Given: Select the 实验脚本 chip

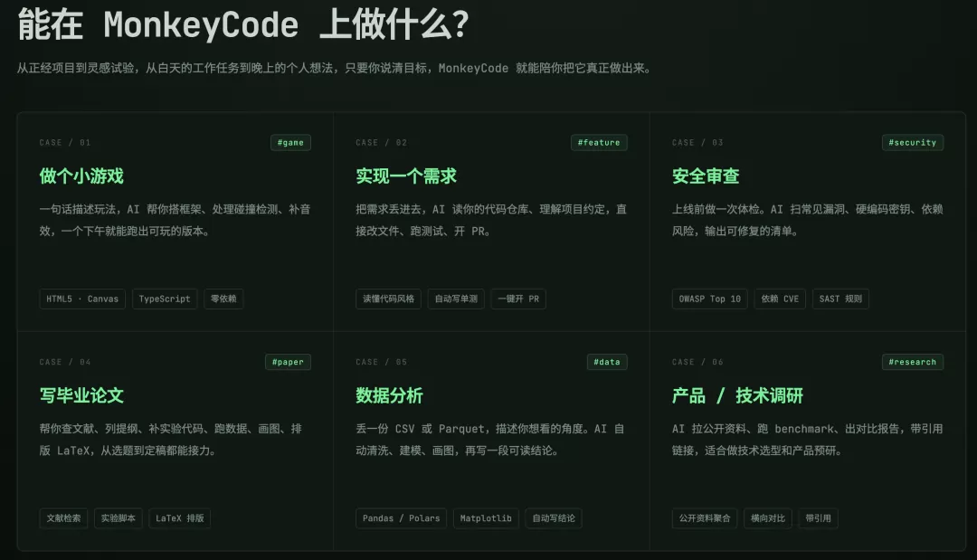Looking at the screenshot, I should point(119,518).
